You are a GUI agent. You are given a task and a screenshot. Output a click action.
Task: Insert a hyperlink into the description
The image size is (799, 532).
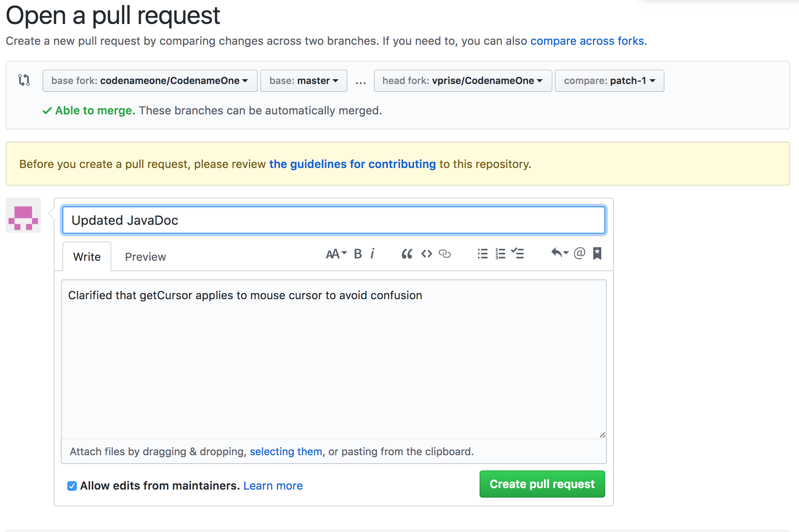click(445, 254)
